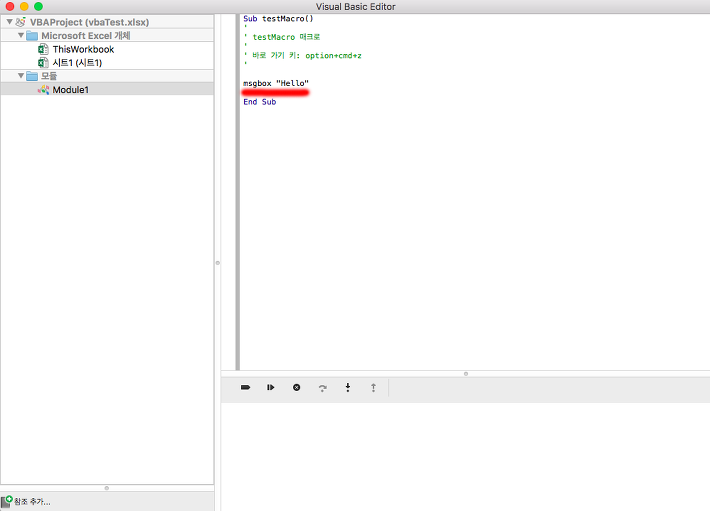
Task: Click the Step Into debug icon
Action: pos(348,387)
